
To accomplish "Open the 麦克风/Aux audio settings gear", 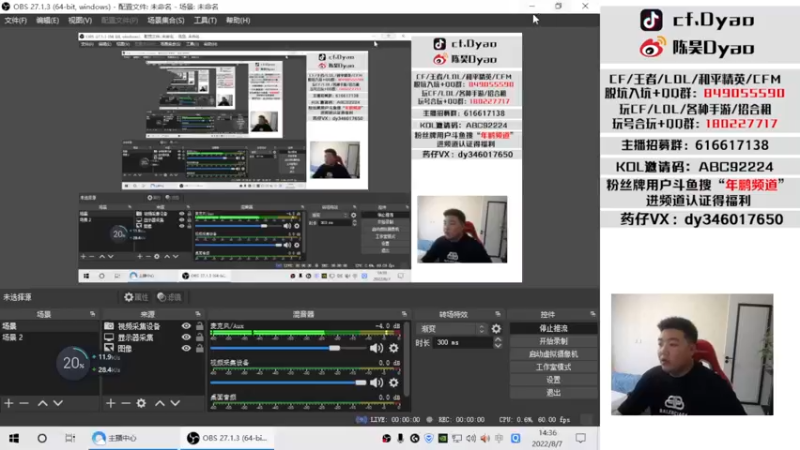I will click(x=393, y=348).
